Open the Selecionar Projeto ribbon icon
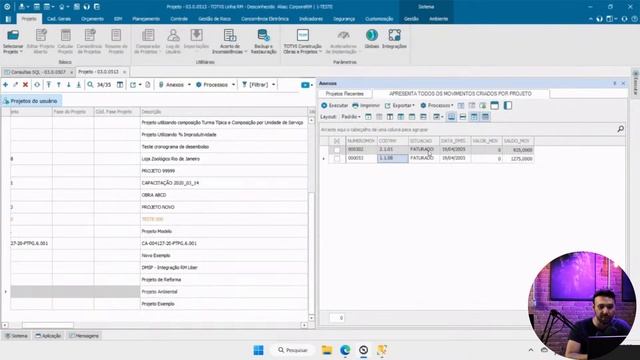 [13, 41]
